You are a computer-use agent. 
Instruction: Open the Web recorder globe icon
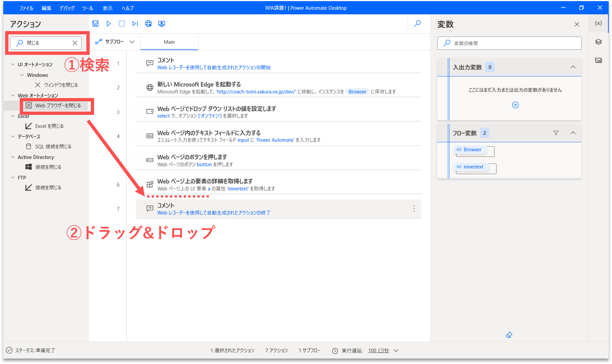[148, 24]
